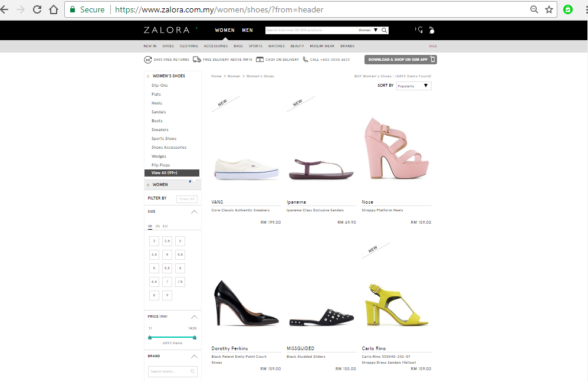This screenshot has height=382, width=588.
Task: Select UK size 4.5 filter
Action: [180, 254]
